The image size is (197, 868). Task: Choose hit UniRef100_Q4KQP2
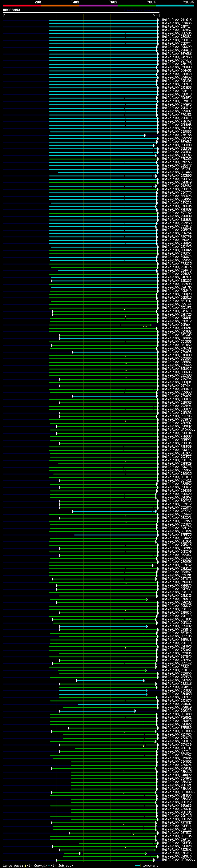pos(177,775)
